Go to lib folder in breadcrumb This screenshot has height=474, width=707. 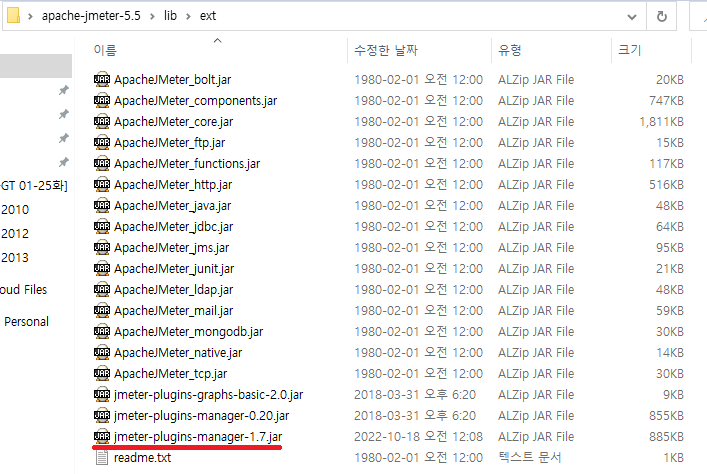[170, 16]
